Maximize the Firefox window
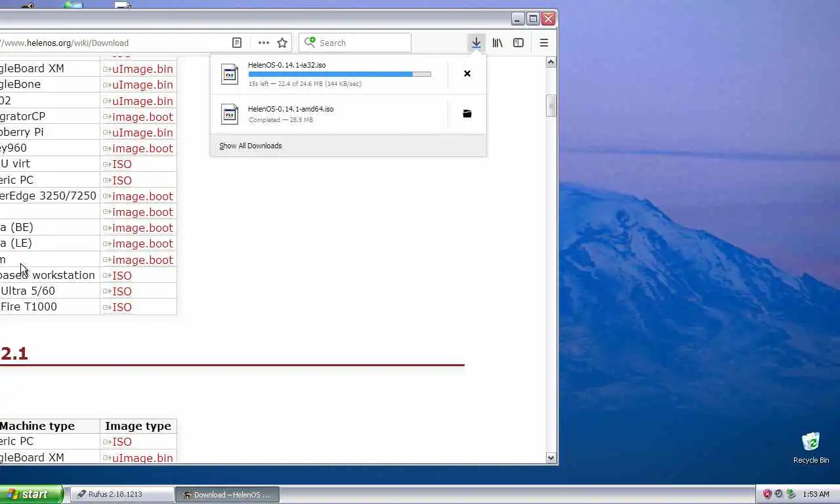Viewport: 840px width, 504px height. (x=534, y=19)
